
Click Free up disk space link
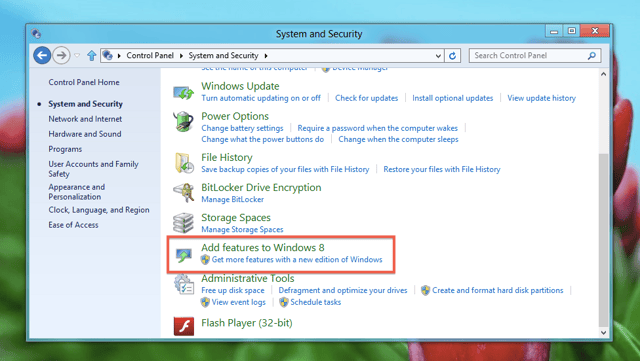click(x=233, y=290)
